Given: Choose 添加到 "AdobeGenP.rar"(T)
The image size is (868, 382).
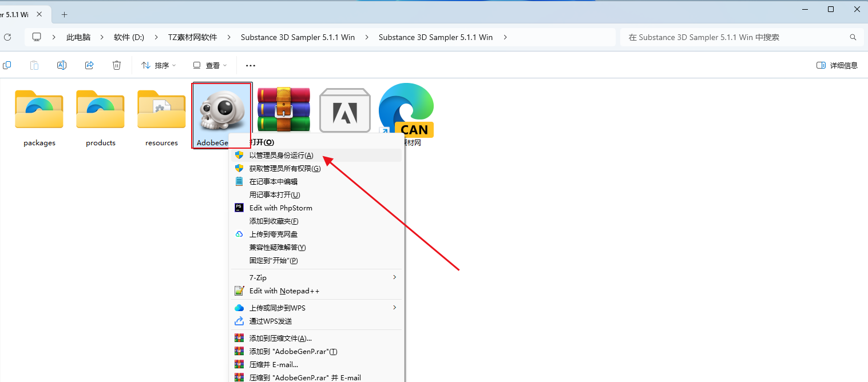Looking at the screenshot, I should coord(316,352).
